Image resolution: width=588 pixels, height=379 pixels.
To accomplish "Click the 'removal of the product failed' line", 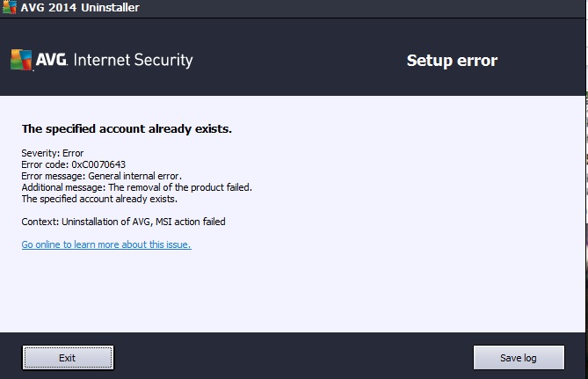I will click(137, 187).
